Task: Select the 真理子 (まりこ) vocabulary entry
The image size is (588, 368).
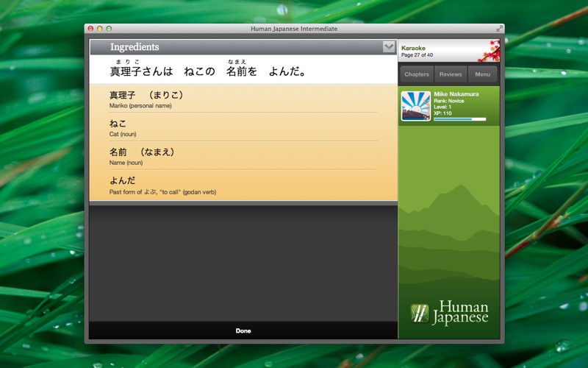Action: (243, 99)
